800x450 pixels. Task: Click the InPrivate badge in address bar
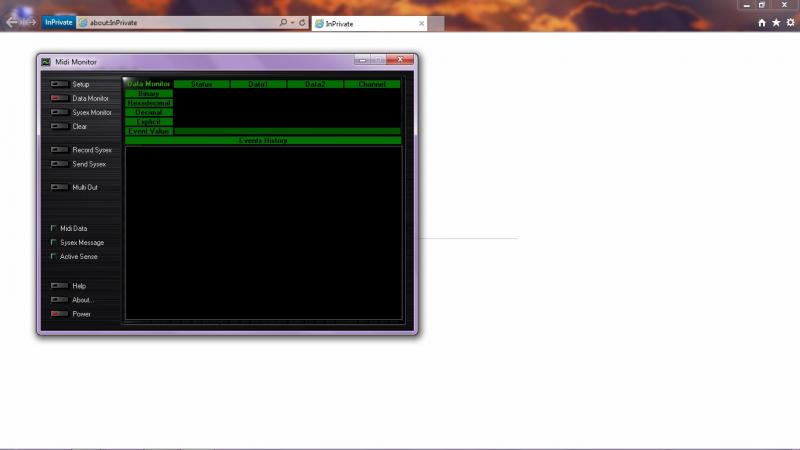pos(59,22)
